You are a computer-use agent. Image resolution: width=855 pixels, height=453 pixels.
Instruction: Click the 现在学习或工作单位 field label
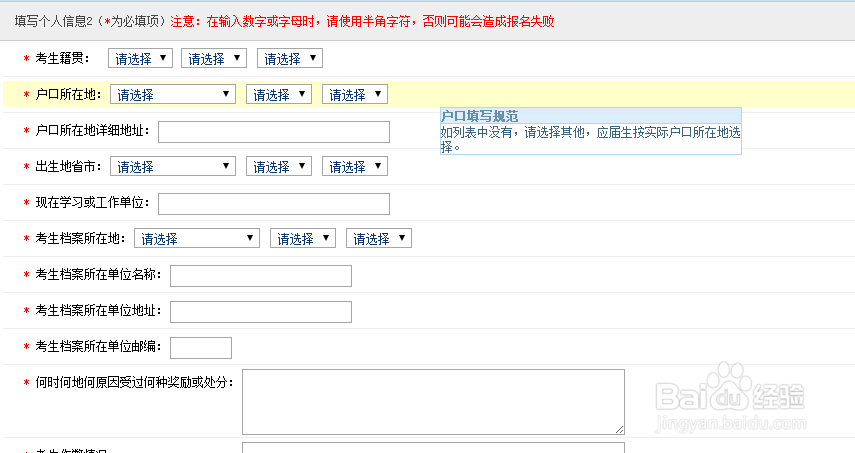(x=92, y=202)
